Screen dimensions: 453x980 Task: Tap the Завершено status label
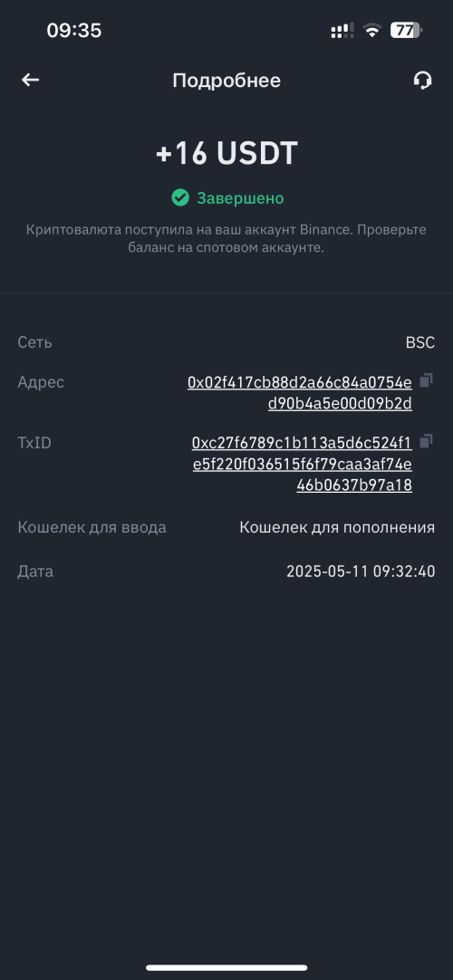click(241, 198)
